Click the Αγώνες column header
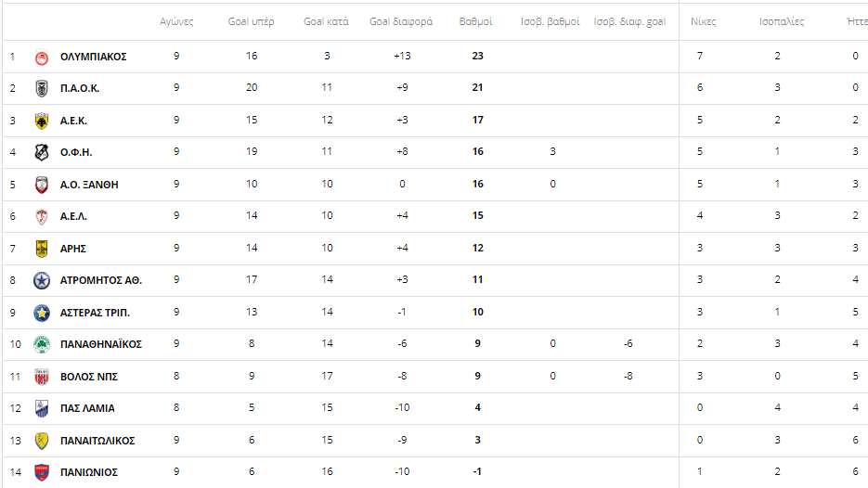The image size is (868, 488). (x=176, y=21)
